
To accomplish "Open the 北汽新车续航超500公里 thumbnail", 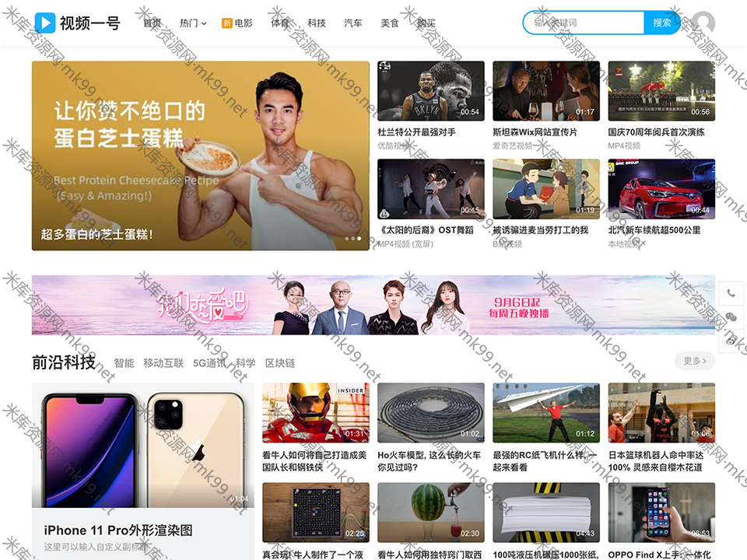I will (x=661, y=189).
